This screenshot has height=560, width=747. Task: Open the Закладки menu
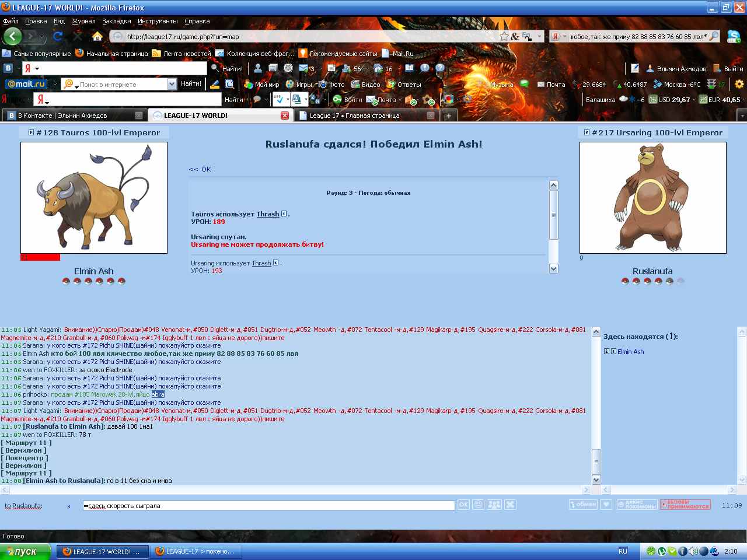tap(116, 21)
